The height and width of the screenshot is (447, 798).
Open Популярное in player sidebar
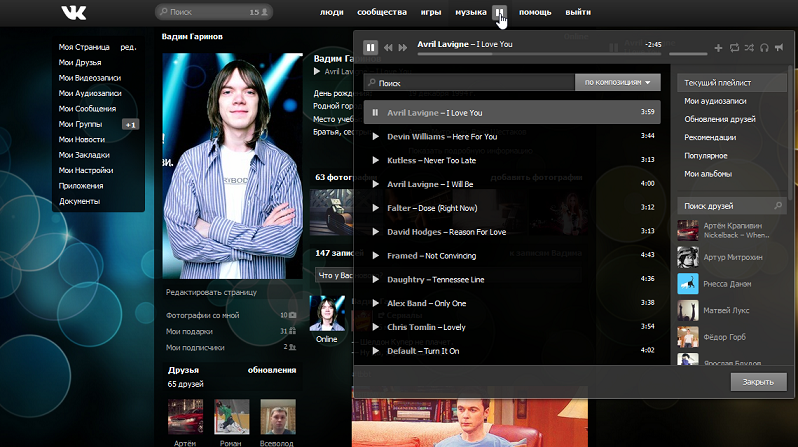pos(705,156)
